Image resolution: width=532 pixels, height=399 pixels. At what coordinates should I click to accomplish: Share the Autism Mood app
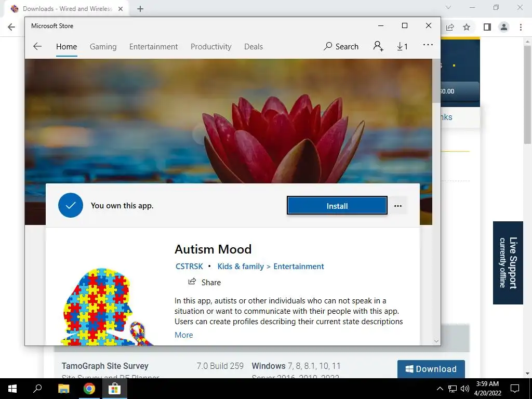click(x=205, y=282)
